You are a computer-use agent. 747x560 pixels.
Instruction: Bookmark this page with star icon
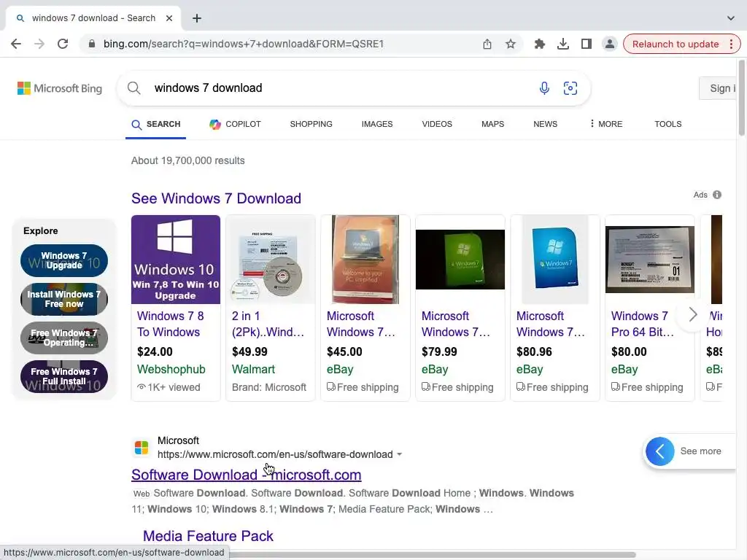(x=510, y=44)
